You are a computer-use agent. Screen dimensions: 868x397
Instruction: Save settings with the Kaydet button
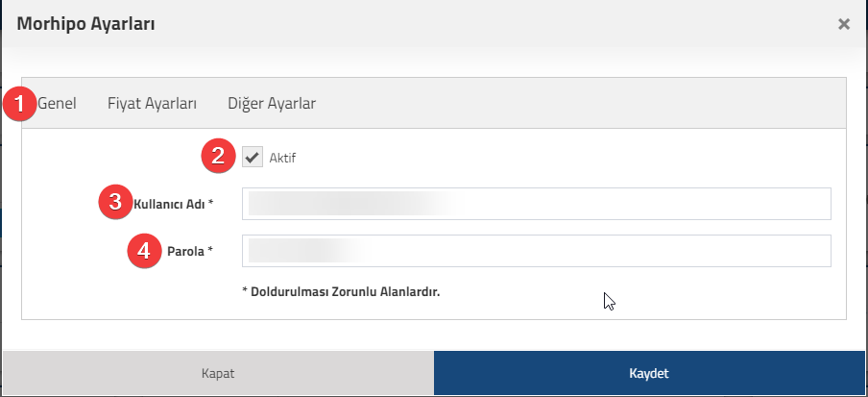[649, 373]
